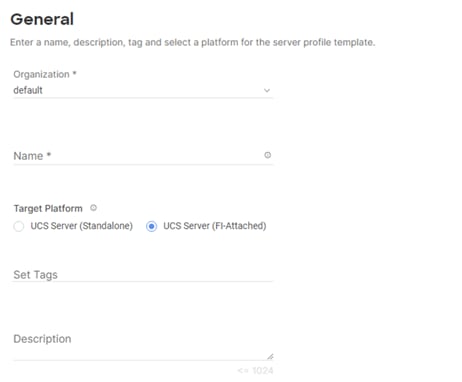Viewport: 462px width, 382px height.
Task: Click the 1024 character limit indicator
Action: [256, 371]
